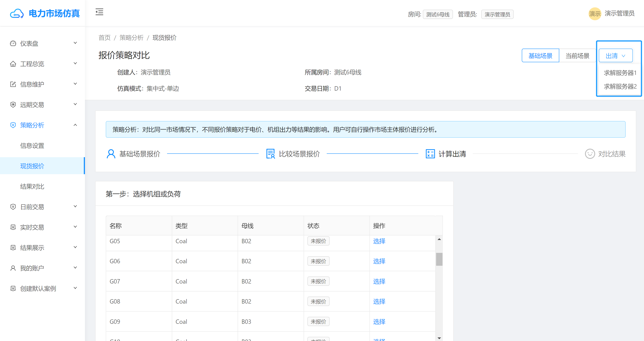Open the 信息设置 submenu item
Screen dimensions: 644x341
coord(32,145)
